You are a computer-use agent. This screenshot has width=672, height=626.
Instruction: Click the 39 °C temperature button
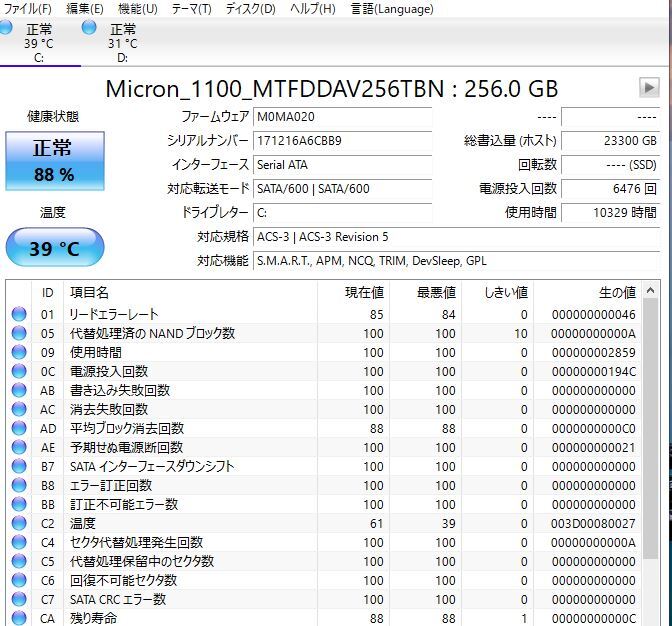coord(54,248)
